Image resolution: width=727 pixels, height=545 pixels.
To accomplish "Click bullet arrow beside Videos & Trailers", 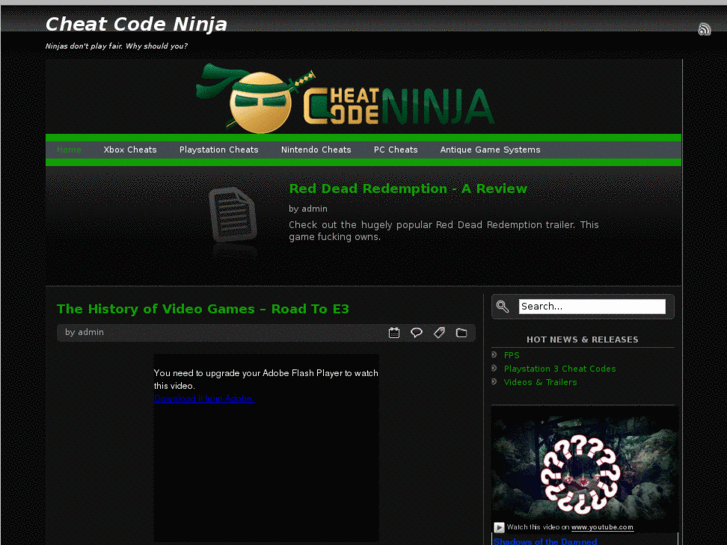I will pyautogui.click(x=494, y=382).
